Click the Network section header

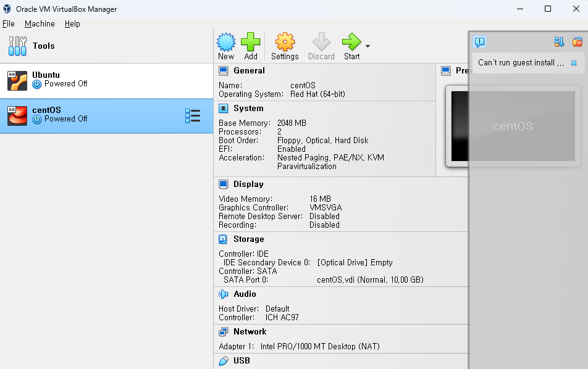tap(250, 331)
